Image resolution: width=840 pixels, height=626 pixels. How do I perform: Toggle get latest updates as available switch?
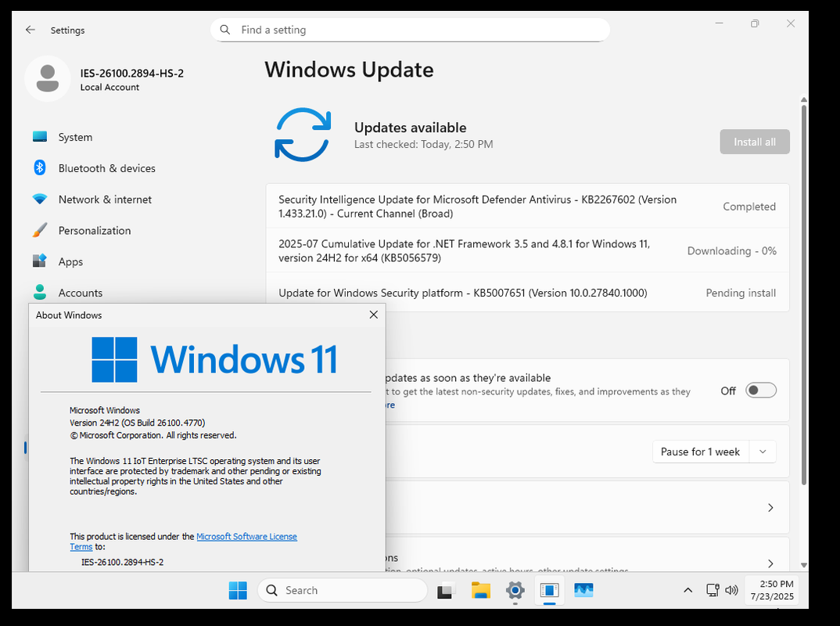tap(761, 390)
